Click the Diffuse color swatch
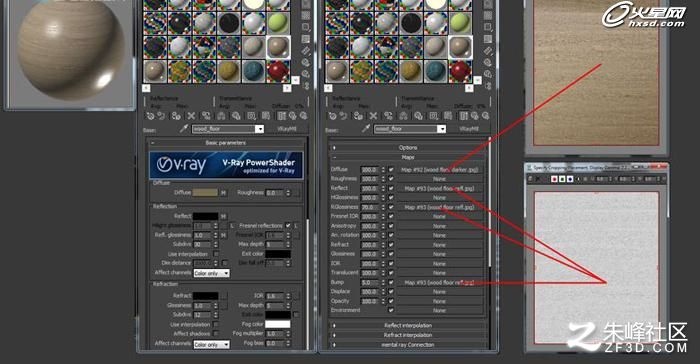Screen dimensions: 700x364 [205, 192]
